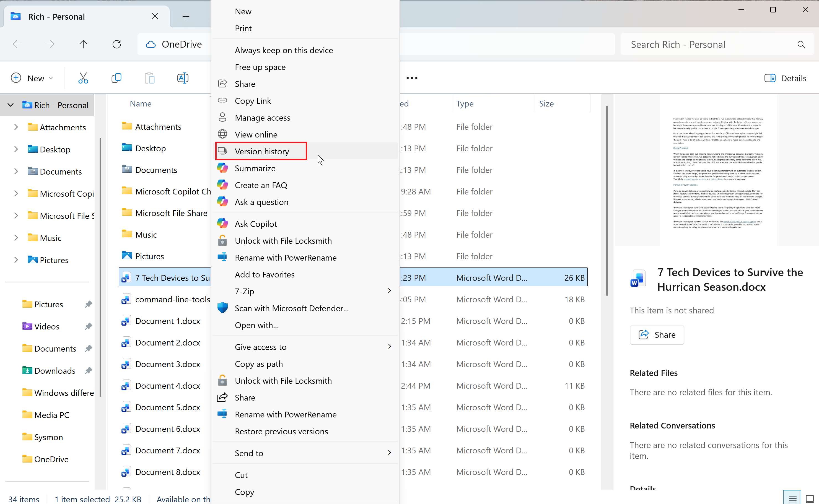The height and width of the screenshot is (504, 819).
Task: Click the Paste clipboard icon in toolbar
Action: click(x=150, y=78)
